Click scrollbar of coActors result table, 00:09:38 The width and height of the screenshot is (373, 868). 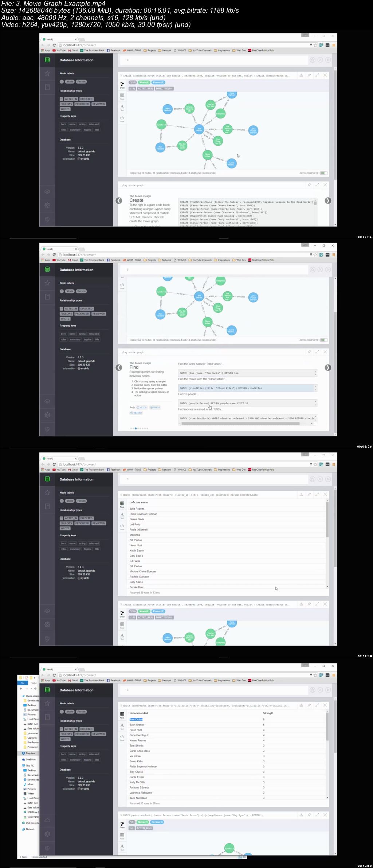[327, 519]
